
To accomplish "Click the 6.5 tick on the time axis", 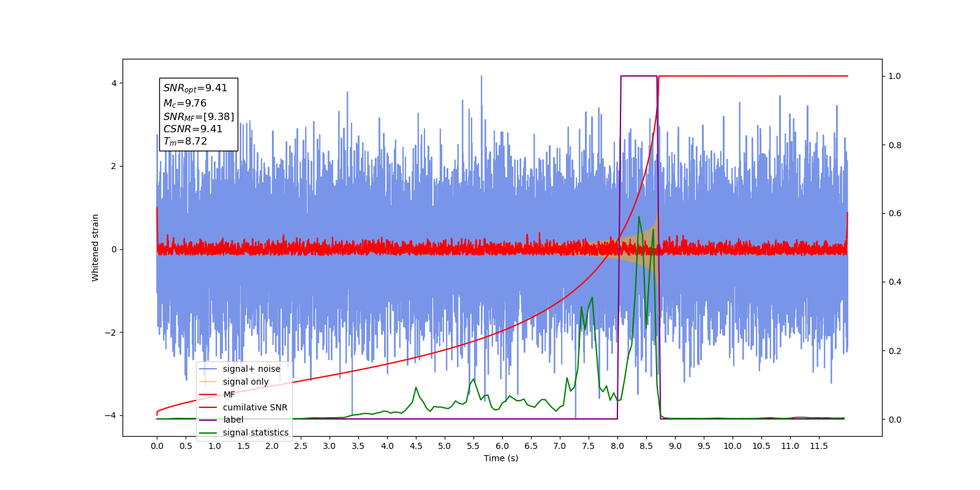I will point(531,446).
